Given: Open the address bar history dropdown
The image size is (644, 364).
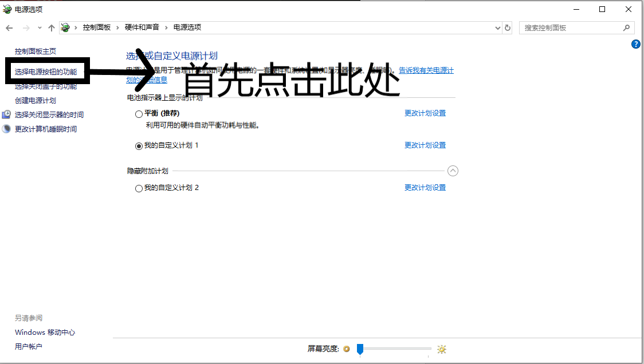Looking at the screenshot, I should pyautogui.click(x=497, y=27).
